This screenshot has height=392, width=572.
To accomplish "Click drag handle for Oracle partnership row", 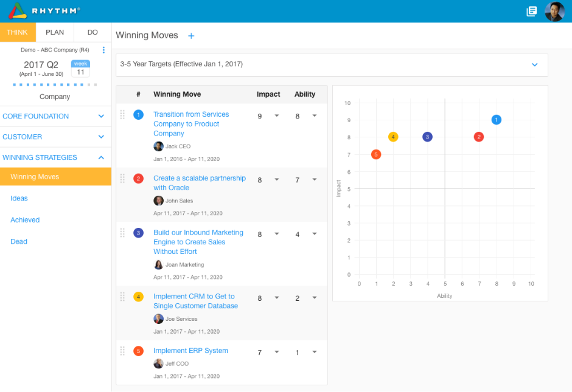I will point(122,179).
